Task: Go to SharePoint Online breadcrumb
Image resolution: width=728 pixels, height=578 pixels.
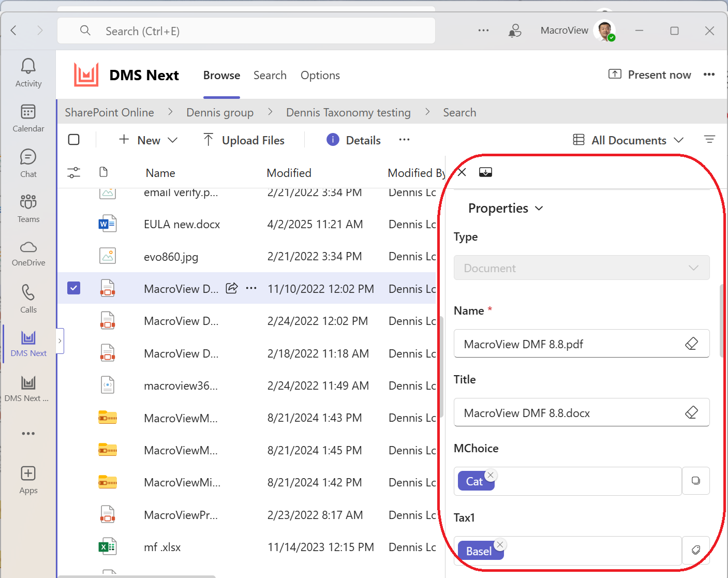Action: [x=109, y=112]
